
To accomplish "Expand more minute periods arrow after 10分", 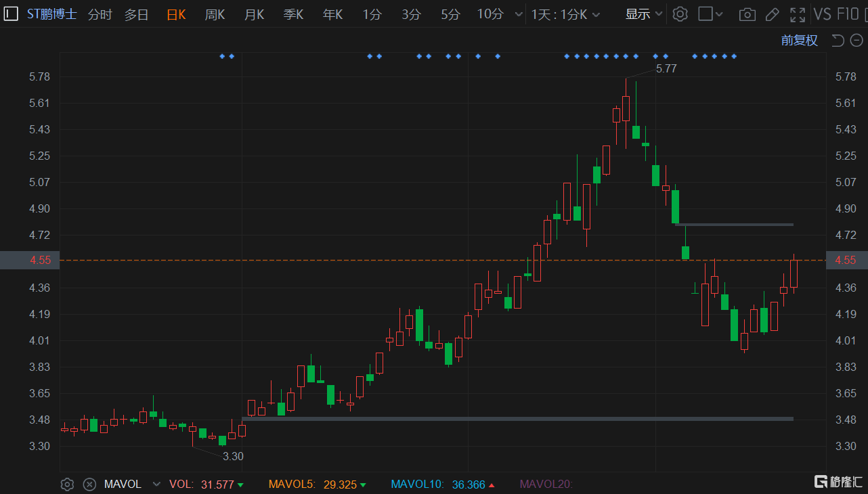I will coord(519,14).
